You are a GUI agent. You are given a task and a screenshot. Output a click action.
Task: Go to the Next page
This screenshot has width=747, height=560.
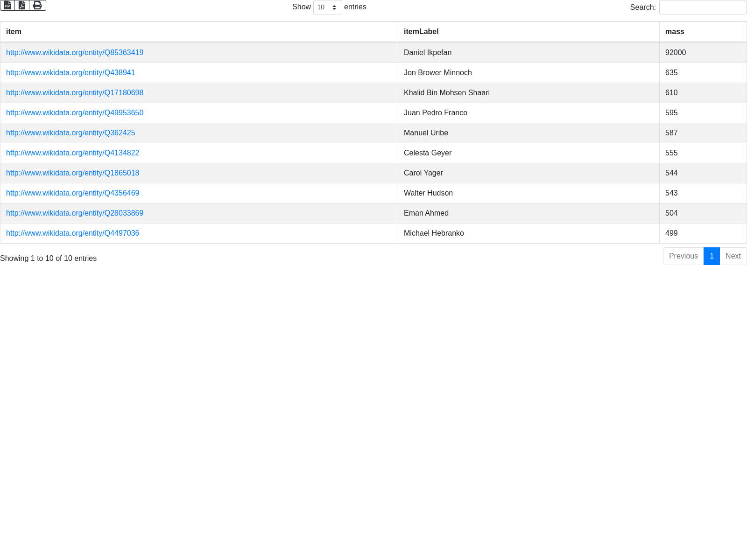click(x=733, y=256)
